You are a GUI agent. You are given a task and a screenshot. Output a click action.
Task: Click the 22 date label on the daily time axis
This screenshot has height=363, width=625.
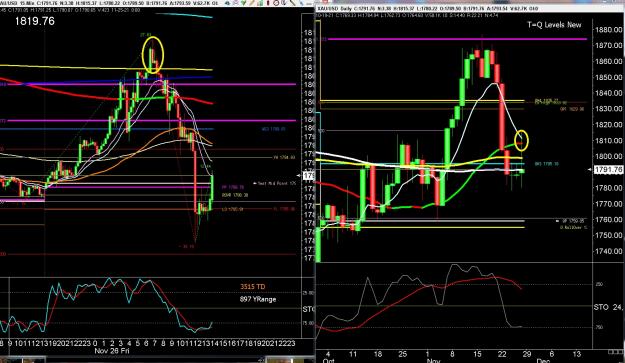tap(502, 354)
